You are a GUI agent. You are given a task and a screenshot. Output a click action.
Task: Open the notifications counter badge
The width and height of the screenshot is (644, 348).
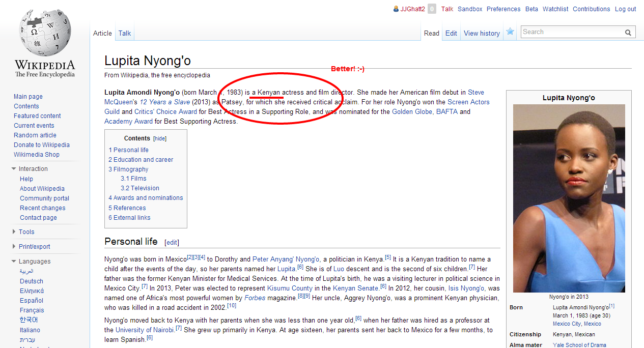coord(432,9)
